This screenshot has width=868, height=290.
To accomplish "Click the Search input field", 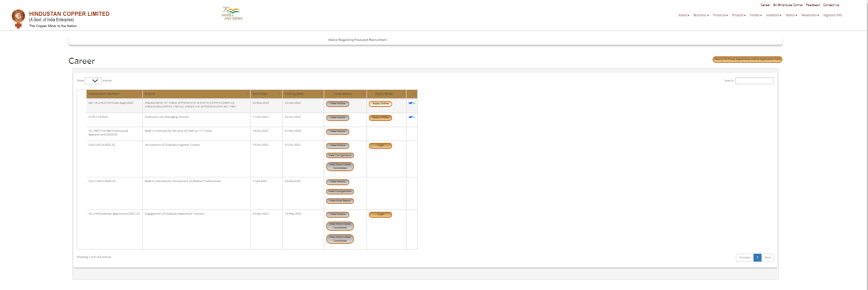I will click(754, 81).
